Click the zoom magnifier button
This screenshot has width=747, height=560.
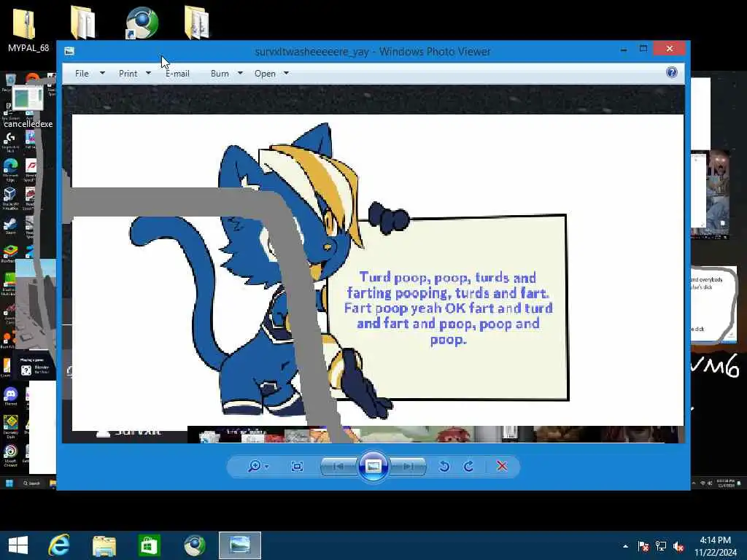pos(255,466)
